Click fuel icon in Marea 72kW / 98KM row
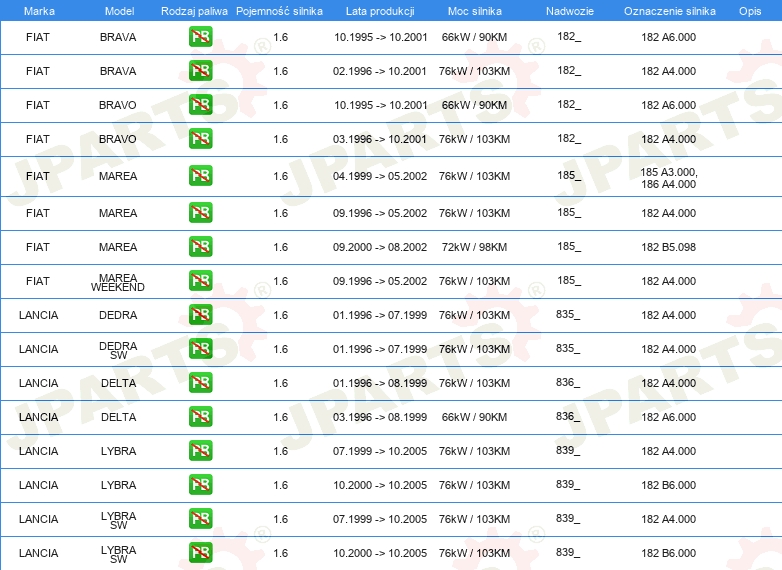Screen dimensions: 782x570 pos(200,247)
